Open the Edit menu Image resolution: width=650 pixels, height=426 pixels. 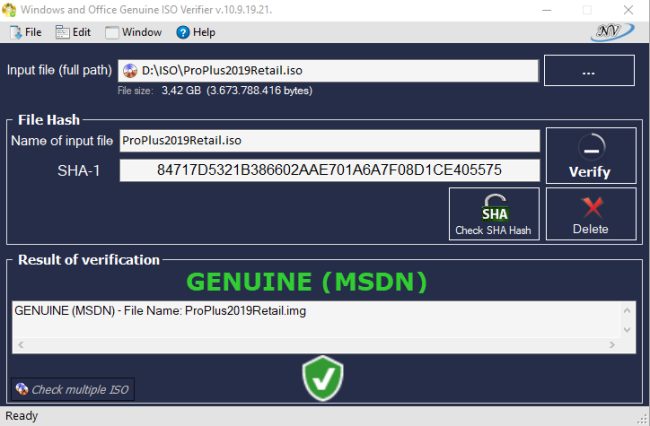73,32
